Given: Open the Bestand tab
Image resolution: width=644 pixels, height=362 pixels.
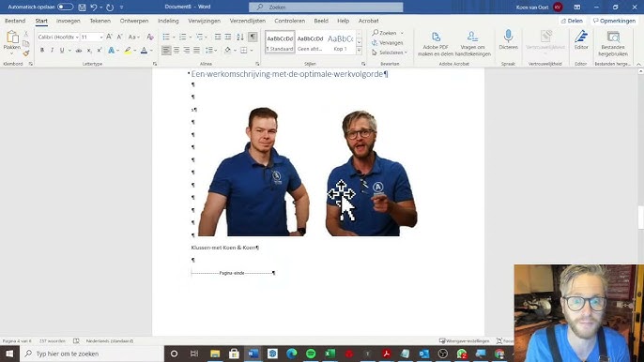Looking at the screenshot, I should [15, 21].
